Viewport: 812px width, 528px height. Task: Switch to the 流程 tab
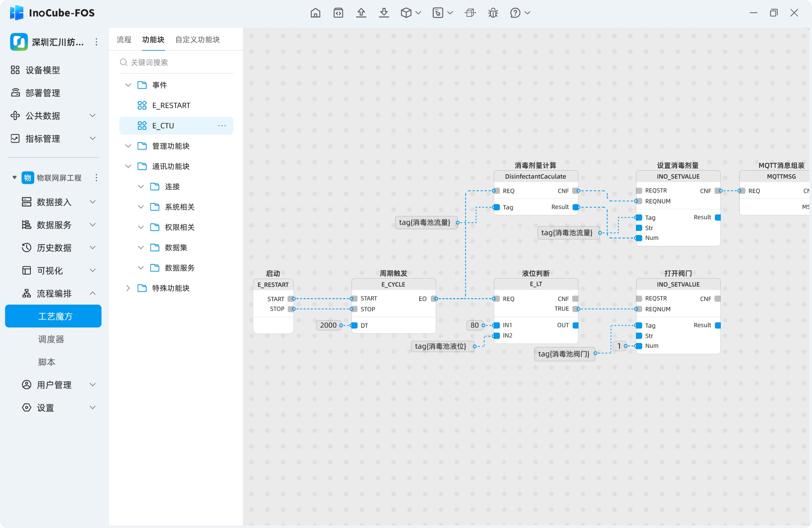tap(124, 39)
